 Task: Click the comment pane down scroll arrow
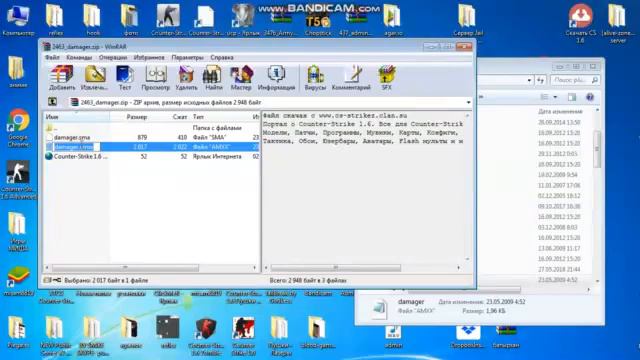click(467, 259)
